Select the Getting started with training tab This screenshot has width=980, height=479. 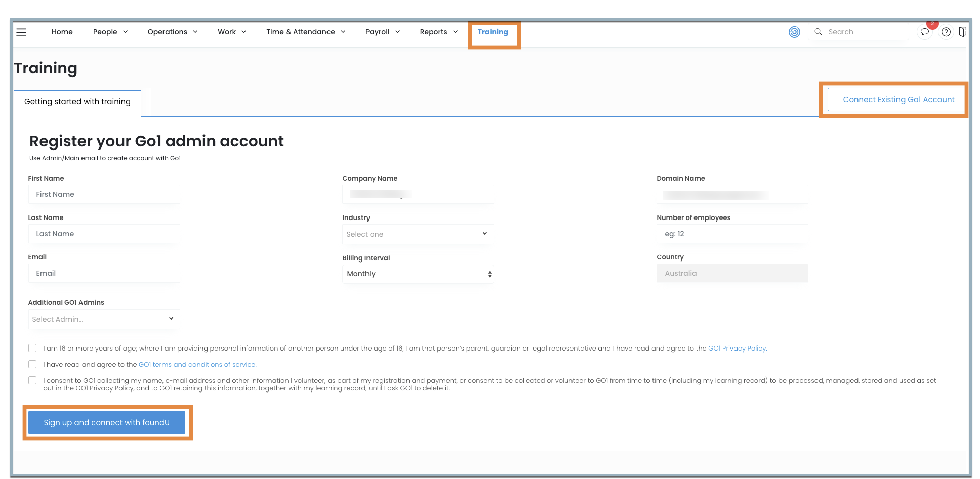(x=77, y=102)
